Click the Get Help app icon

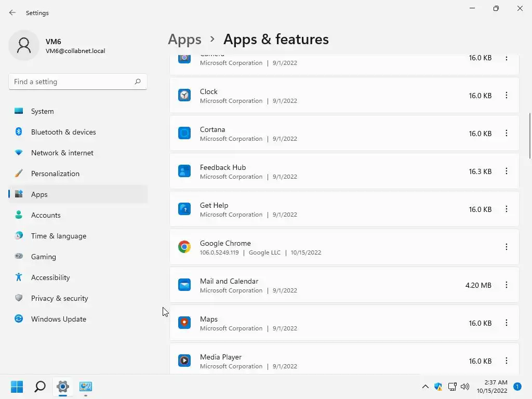click(184, 209)
